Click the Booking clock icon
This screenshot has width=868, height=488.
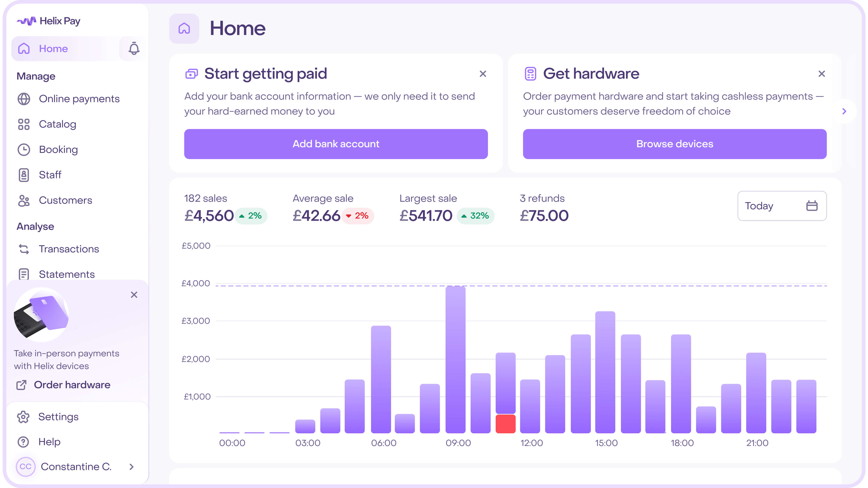pyautogui.click(x=24, y=150)
